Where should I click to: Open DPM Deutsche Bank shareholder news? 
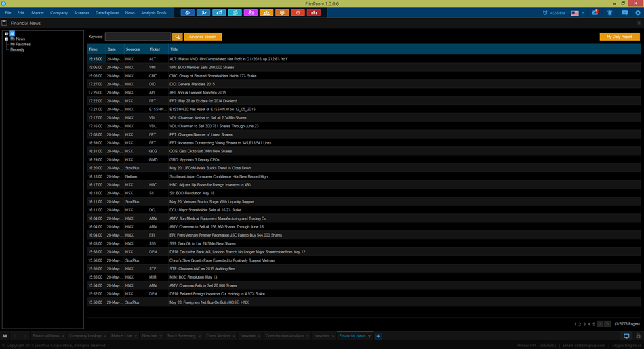pos(363,252)
